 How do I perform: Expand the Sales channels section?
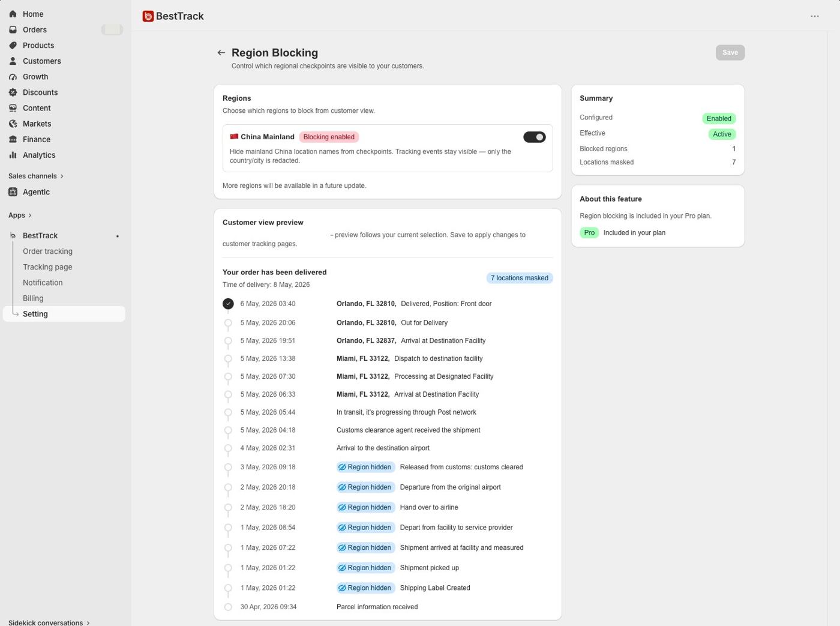36,176
